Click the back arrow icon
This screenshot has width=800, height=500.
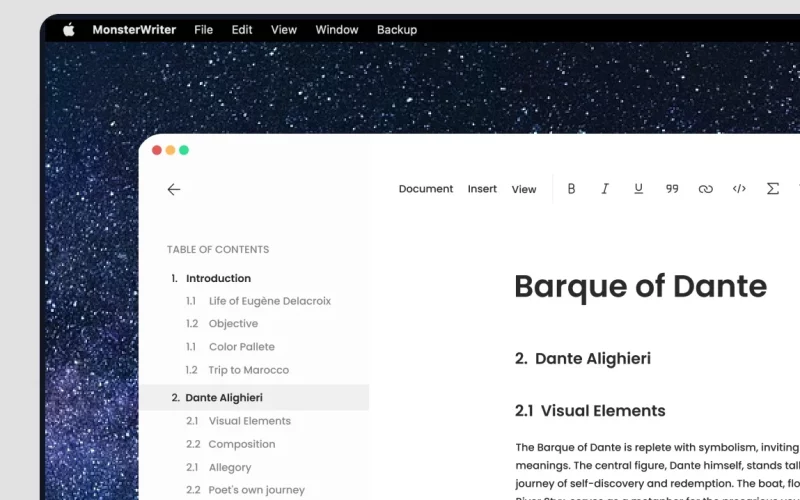click(x=174, y=189)
